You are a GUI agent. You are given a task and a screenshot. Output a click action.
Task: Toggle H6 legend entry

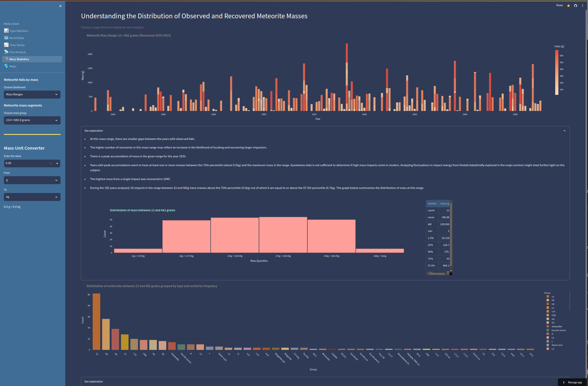[550, 304]
